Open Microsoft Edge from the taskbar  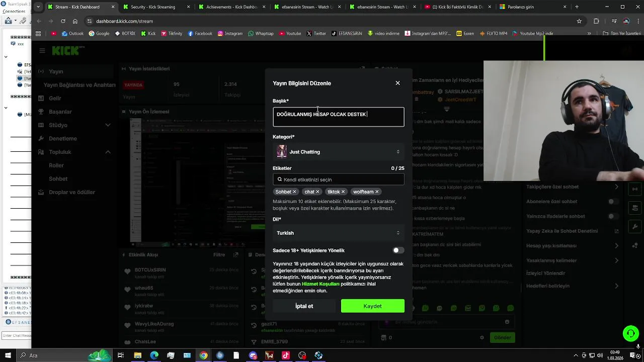pos(154,355)
